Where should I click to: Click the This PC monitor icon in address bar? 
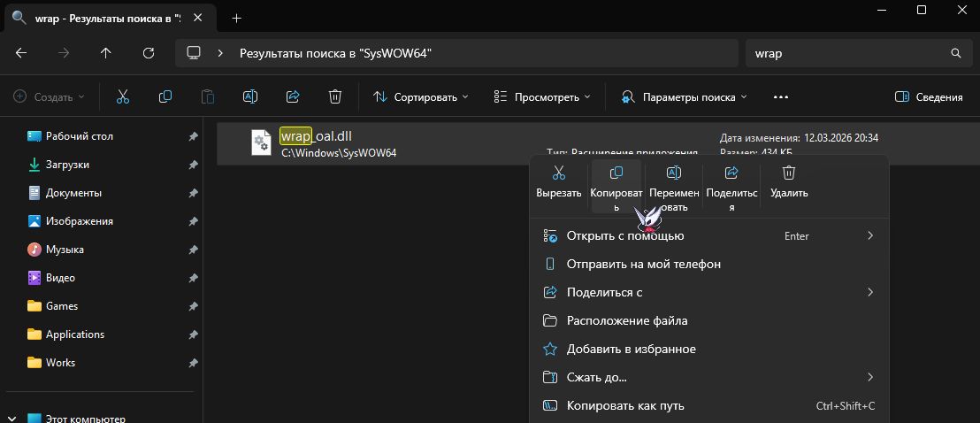click(x=194, y=53)
